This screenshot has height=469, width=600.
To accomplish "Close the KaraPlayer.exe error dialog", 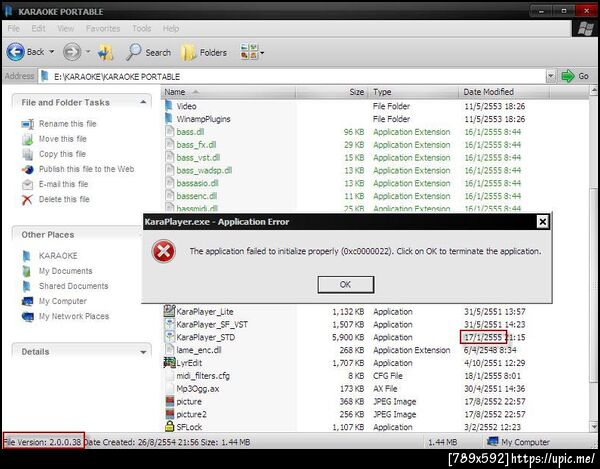I will click(x=542, y=221).
